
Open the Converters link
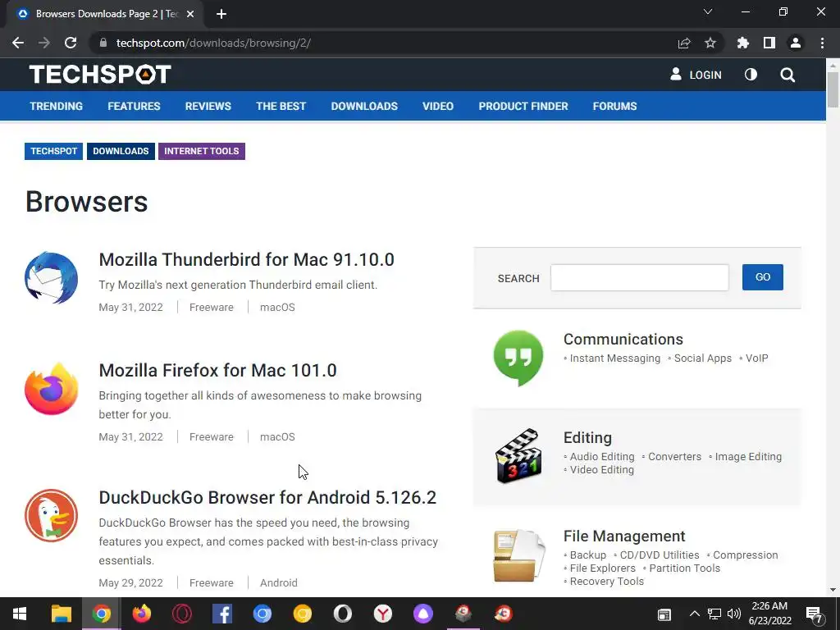674,456
